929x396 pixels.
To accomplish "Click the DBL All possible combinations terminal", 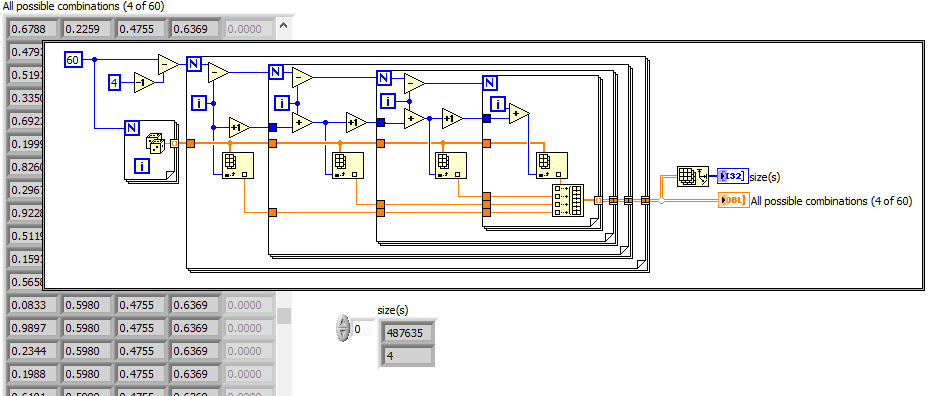I will coord(733,200).
